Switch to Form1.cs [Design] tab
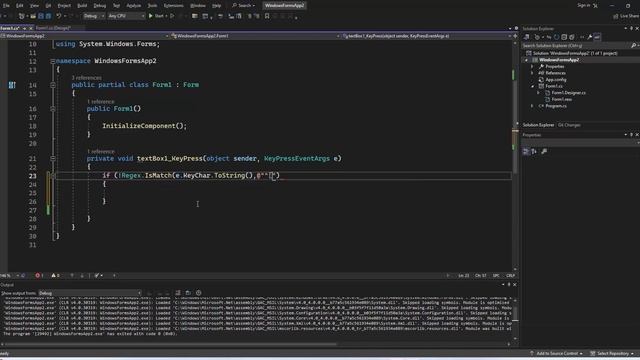This screenshot has height=360, width=640. coord(53,28)
